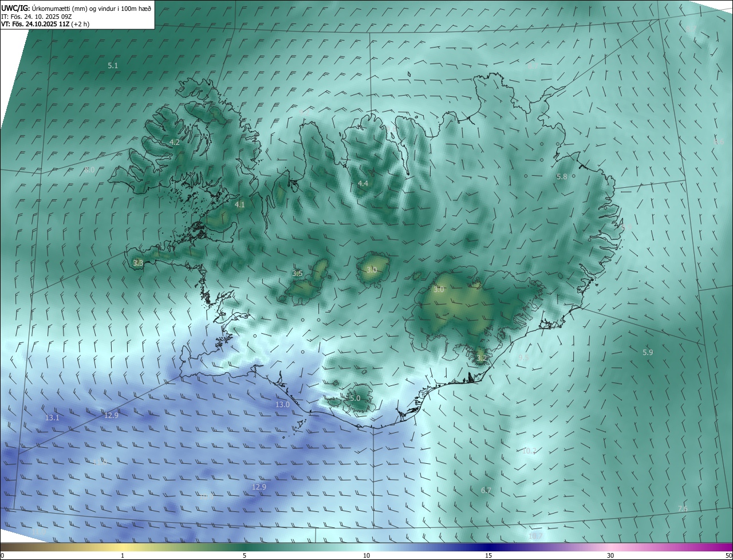Click the 13.1 value label

pyautogui.click(x=52, y=418)
